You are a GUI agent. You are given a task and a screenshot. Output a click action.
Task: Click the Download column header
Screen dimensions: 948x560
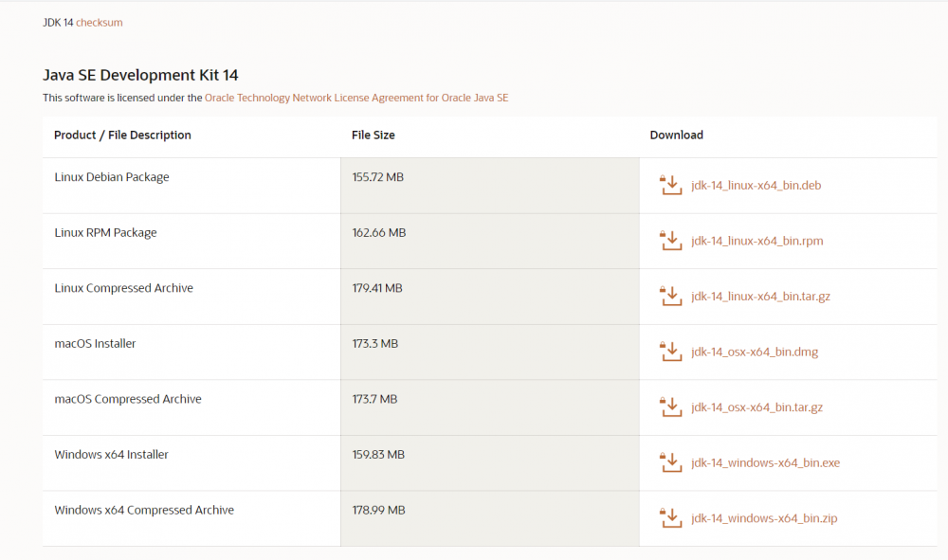[677, 135]
